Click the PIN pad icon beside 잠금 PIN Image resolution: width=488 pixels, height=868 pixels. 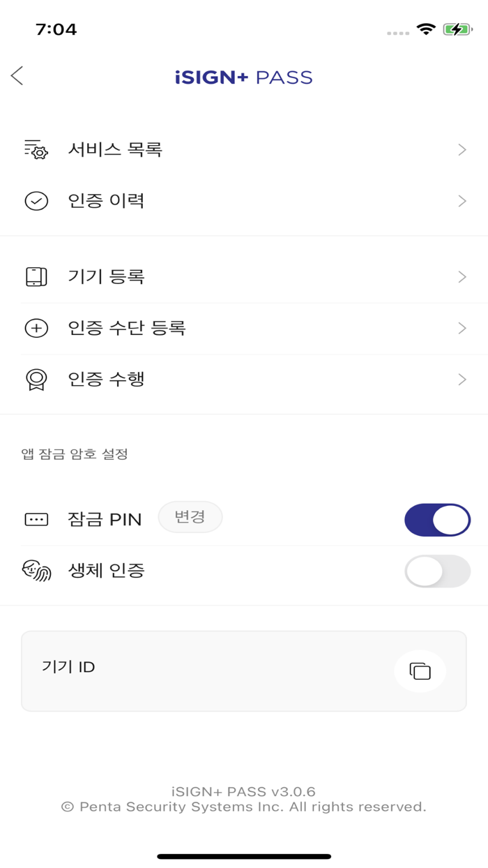(36, 519)
